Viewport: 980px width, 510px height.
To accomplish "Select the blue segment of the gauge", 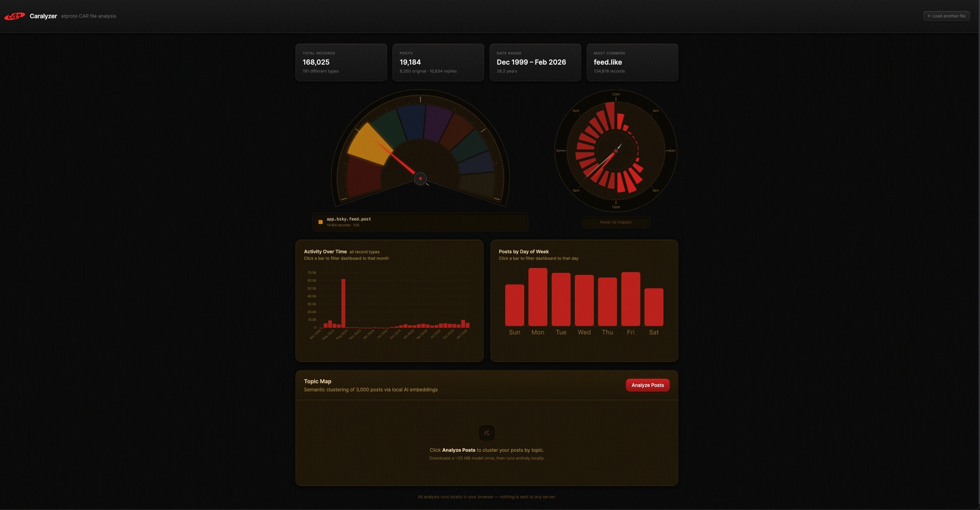I will click(x=411, y=122).
